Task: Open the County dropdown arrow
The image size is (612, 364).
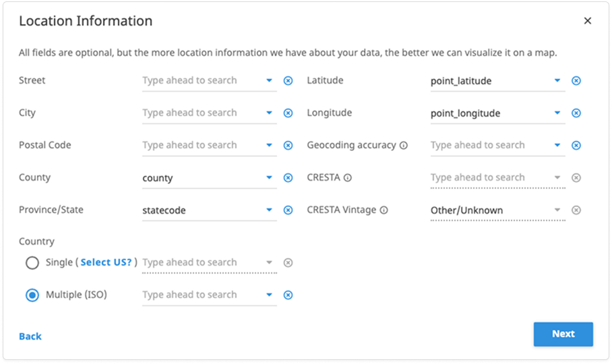Action: pos(270,177)
